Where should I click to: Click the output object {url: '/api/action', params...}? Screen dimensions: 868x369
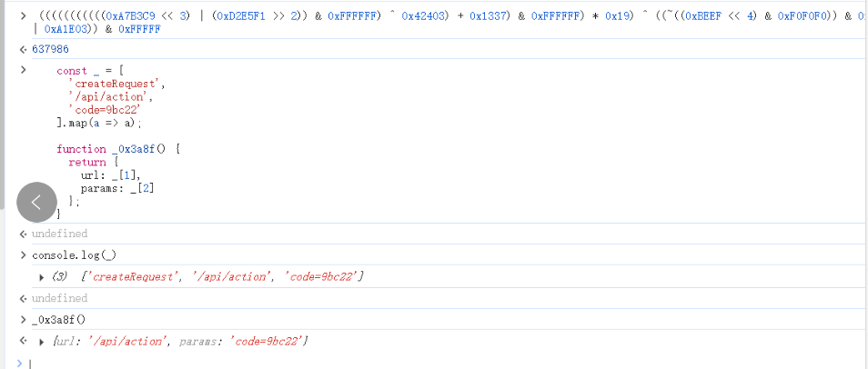coord(180,342)
